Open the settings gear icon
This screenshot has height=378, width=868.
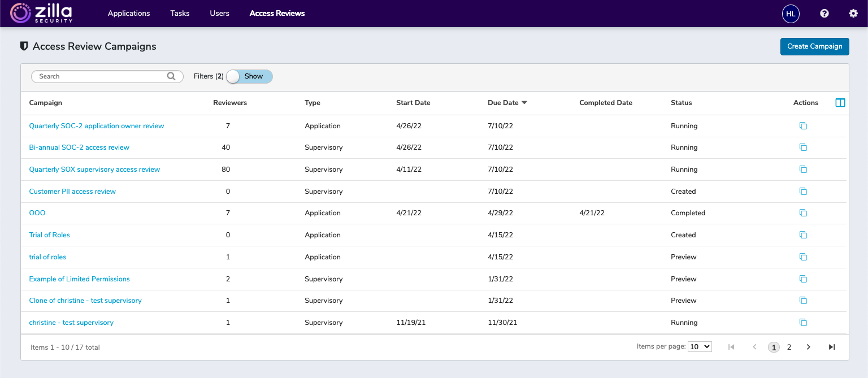[x=853, y=13]
